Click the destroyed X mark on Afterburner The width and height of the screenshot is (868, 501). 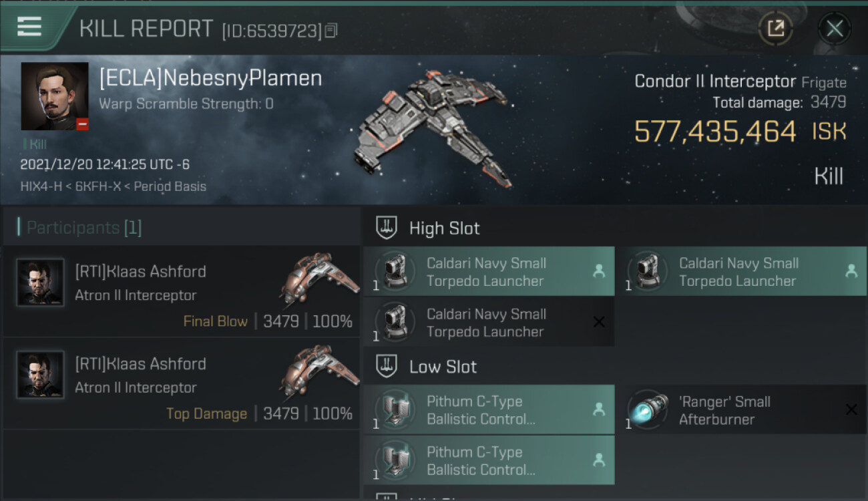pos(851,409)
